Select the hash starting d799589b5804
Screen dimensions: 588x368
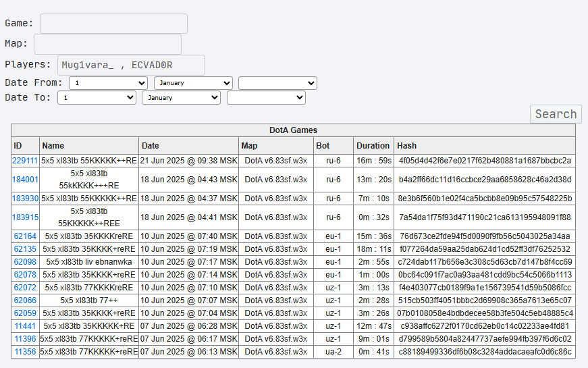pos(485,339)
